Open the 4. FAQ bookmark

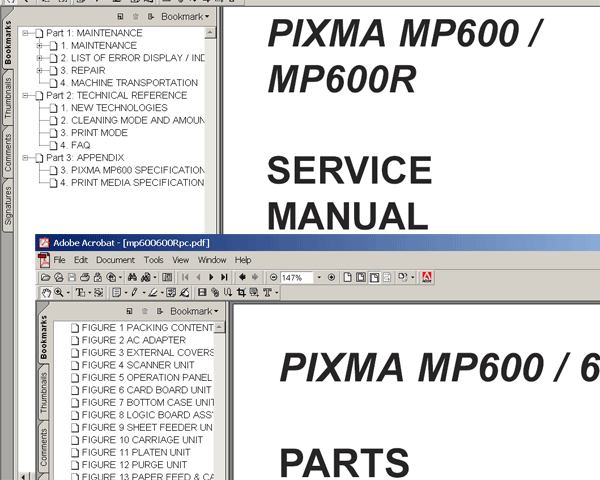pos(75,145)
